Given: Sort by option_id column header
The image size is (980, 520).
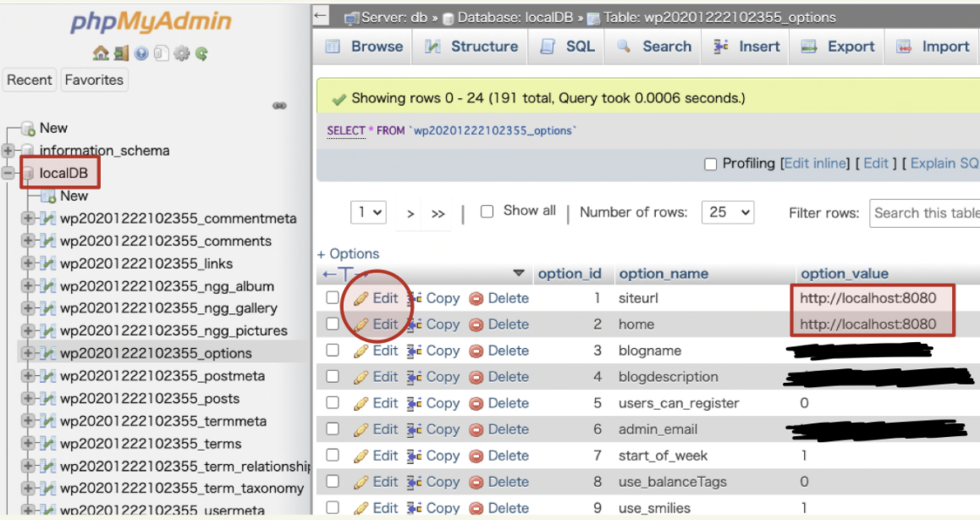Looking at the screenshot, I should coord(570,274).
